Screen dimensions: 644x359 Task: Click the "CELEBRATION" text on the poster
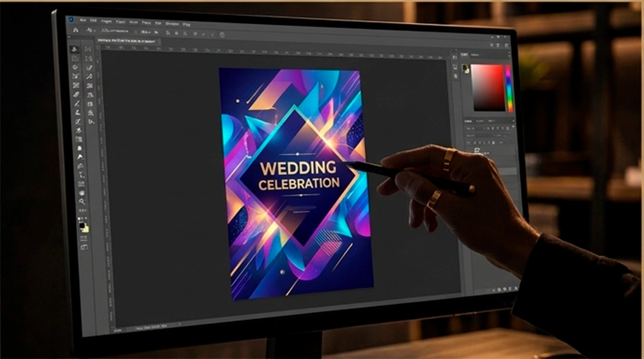point(299,184)
